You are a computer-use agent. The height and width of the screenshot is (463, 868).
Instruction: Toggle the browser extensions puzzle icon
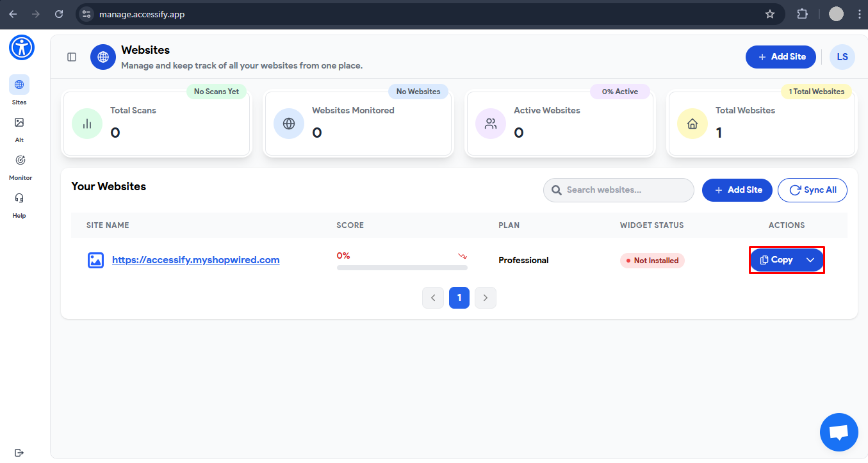[x=802, y=13]
